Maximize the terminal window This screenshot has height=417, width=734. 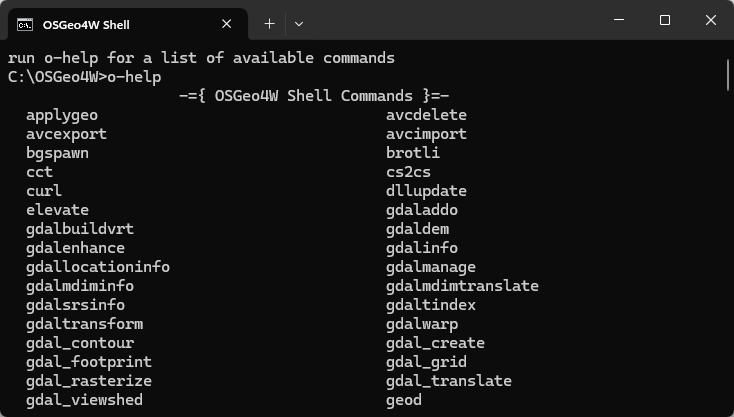pos(665,21)
